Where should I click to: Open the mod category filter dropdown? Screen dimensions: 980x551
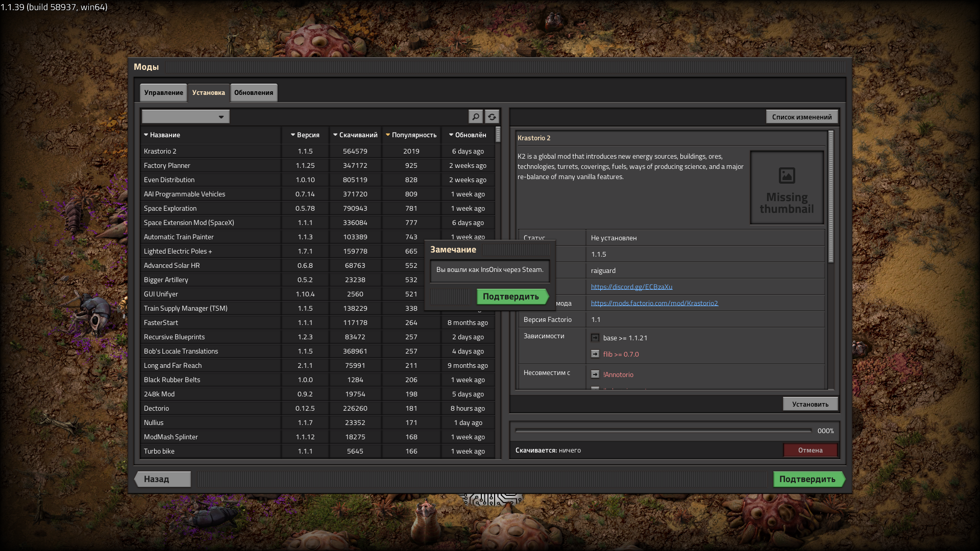186,117
